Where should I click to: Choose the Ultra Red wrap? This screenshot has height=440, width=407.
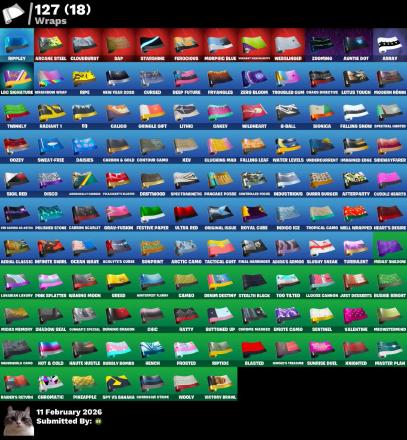(x=187, y=215)
